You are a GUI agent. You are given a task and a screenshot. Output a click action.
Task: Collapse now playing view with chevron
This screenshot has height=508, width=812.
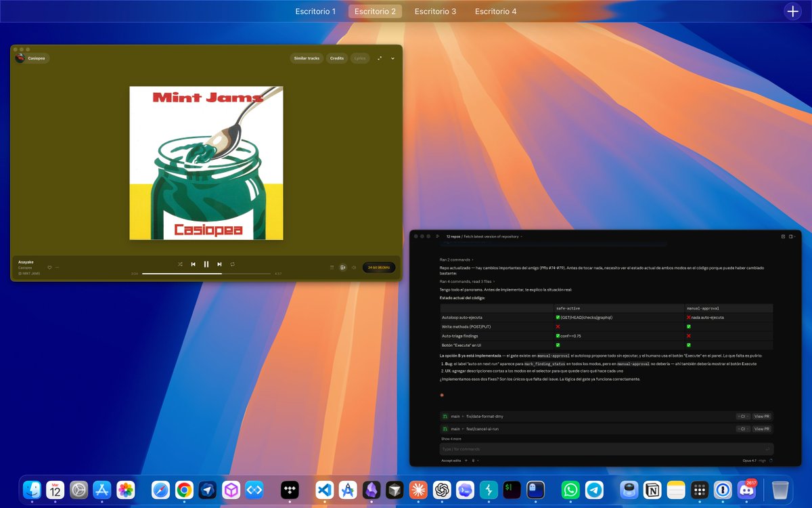[x=392, y=58]
